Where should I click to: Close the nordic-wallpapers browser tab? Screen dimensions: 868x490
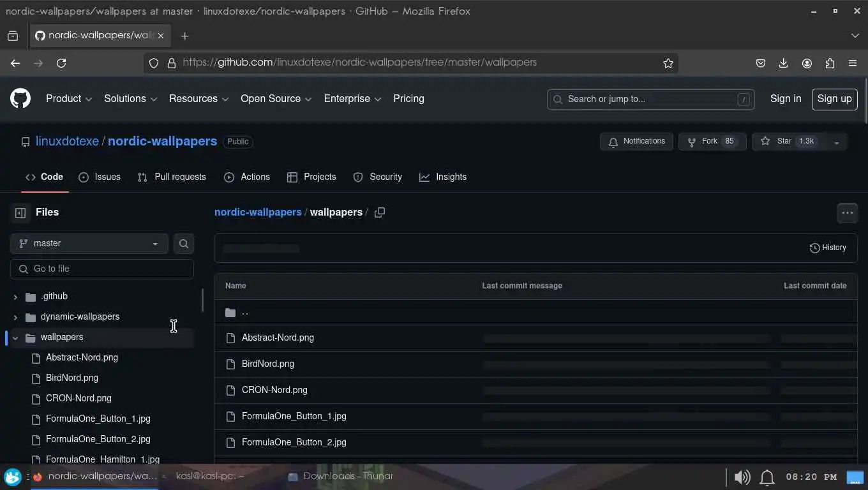click(x=161, y=36)
